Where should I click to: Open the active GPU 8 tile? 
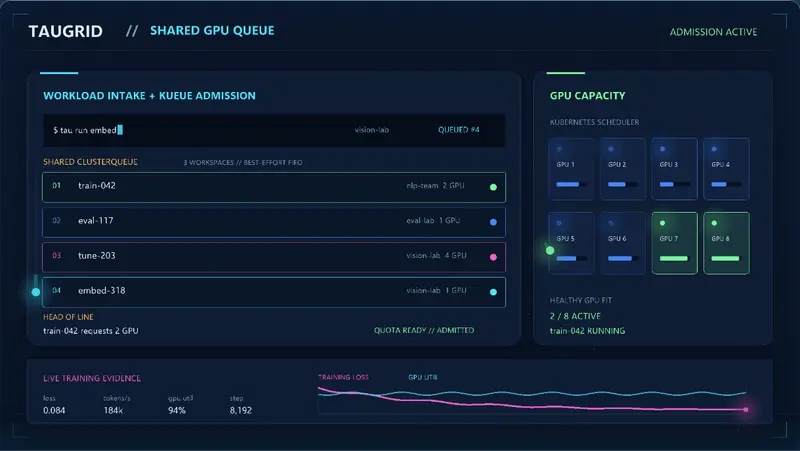pyautogui.click(x=726, y=243)
